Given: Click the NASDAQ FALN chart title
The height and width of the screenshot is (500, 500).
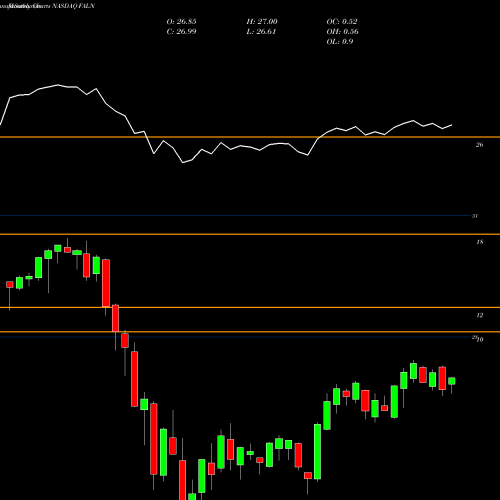Looking at the screenshot, I should (74, 6).
